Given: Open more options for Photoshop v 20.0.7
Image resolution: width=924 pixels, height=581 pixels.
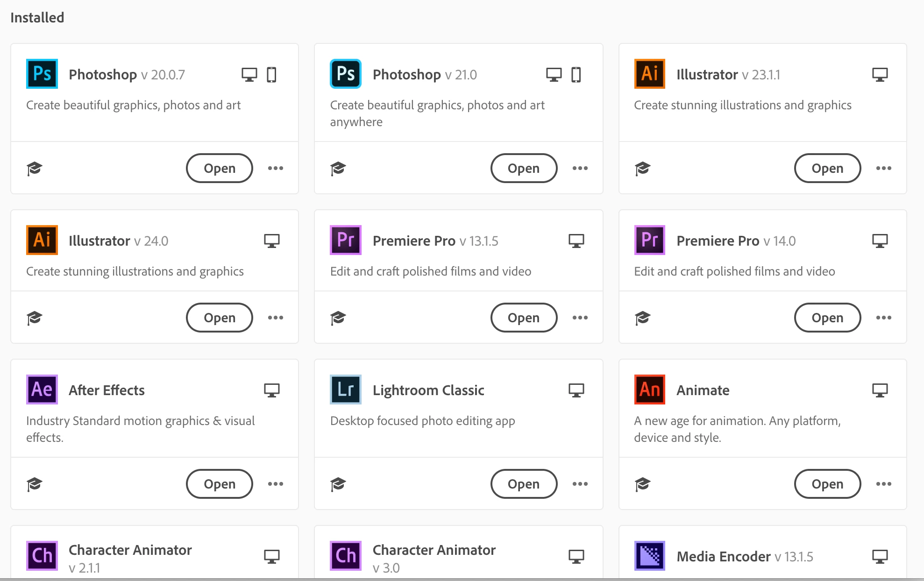Looking at the screenshot, I should coord(276,168).
